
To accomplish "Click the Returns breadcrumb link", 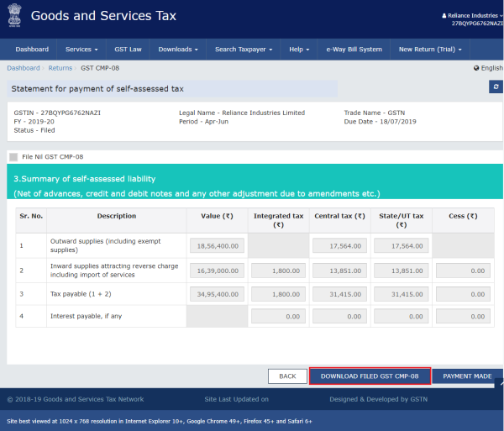I will click(x=60, y=67).
